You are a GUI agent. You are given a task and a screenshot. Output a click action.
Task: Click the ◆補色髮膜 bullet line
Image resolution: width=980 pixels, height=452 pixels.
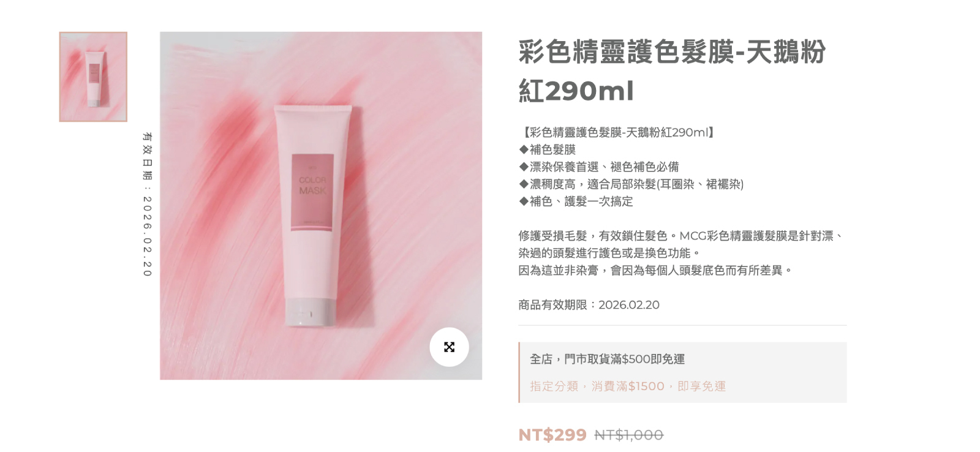547,149
